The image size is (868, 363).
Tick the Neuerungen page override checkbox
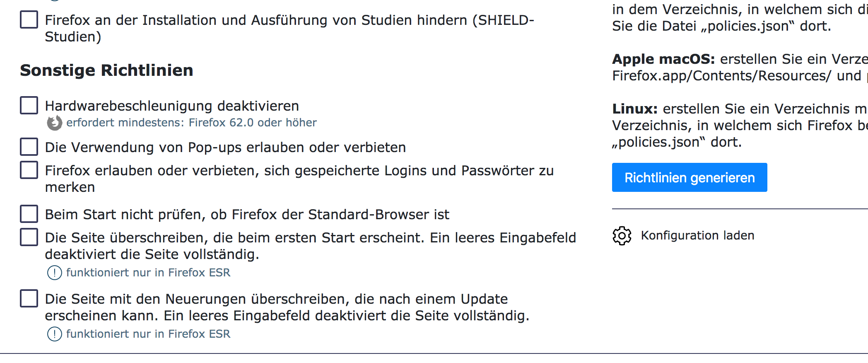click(x=29, y=299)
